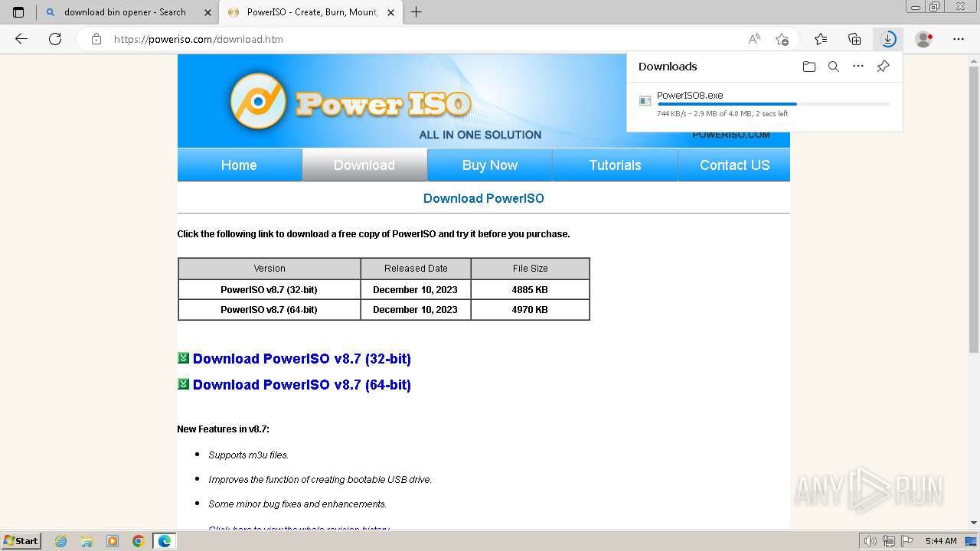Click the Version column header
Screen dimensions: 980x551
269,269
